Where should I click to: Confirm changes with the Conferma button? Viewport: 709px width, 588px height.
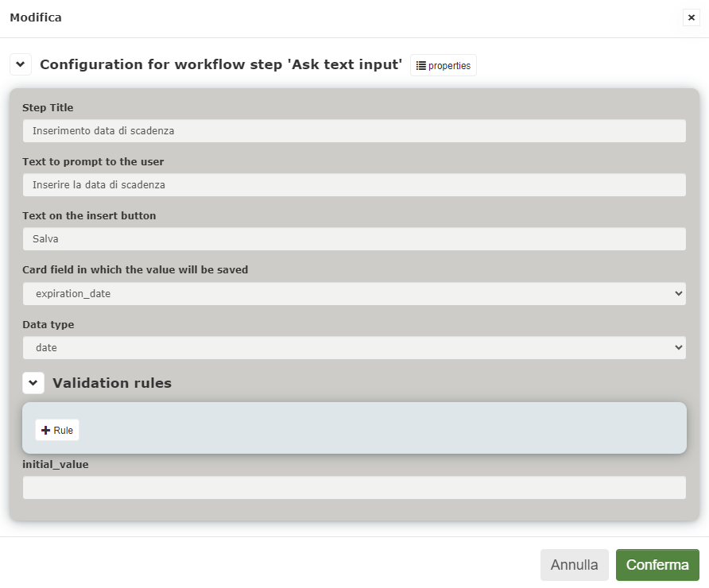click(657, 564)
